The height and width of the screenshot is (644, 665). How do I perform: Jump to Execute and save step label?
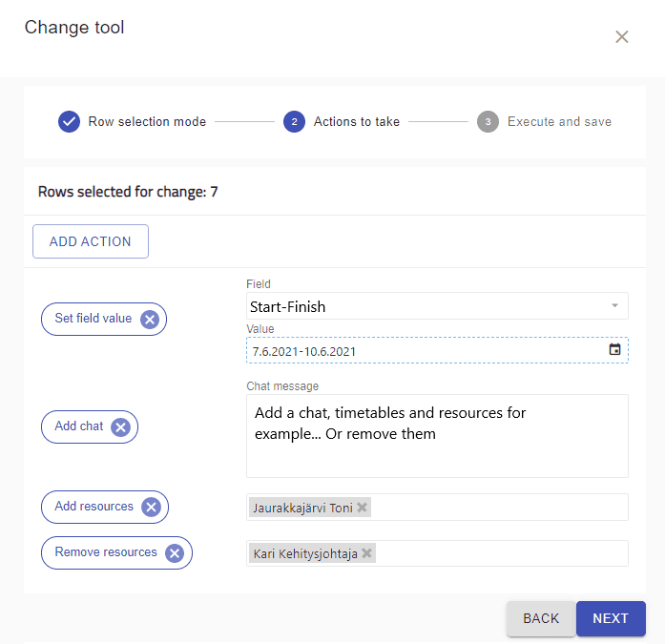point(559,122)
